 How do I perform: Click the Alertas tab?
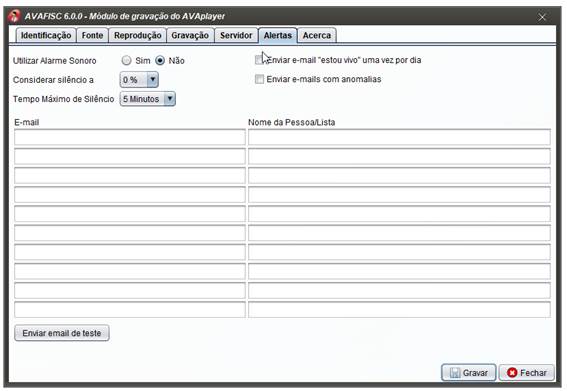point(278,35)
